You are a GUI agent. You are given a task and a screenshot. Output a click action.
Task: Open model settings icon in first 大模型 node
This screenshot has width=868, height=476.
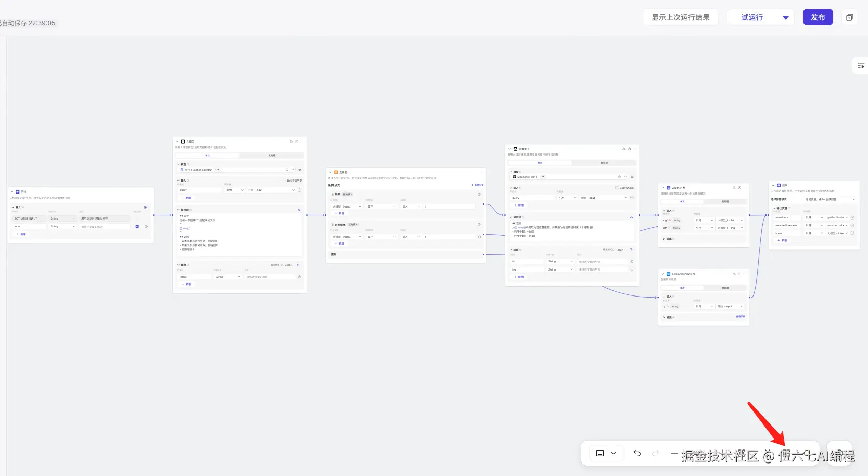[300, 170]
